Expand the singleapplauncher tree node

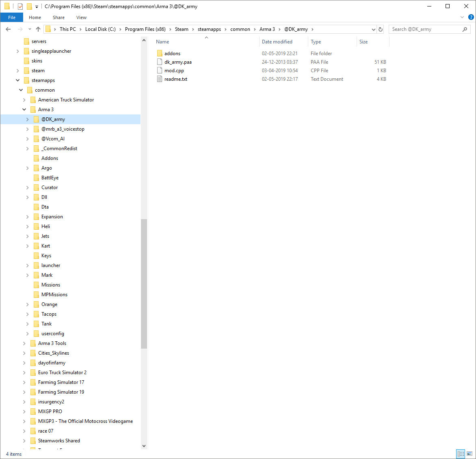click(17, 51)
